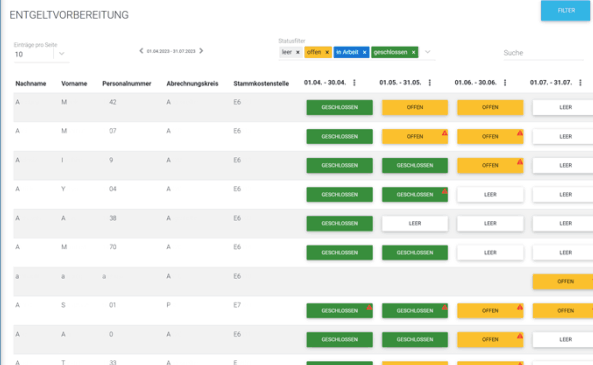
Task: Click the blue FILTER button
Action: pos(565,11)
